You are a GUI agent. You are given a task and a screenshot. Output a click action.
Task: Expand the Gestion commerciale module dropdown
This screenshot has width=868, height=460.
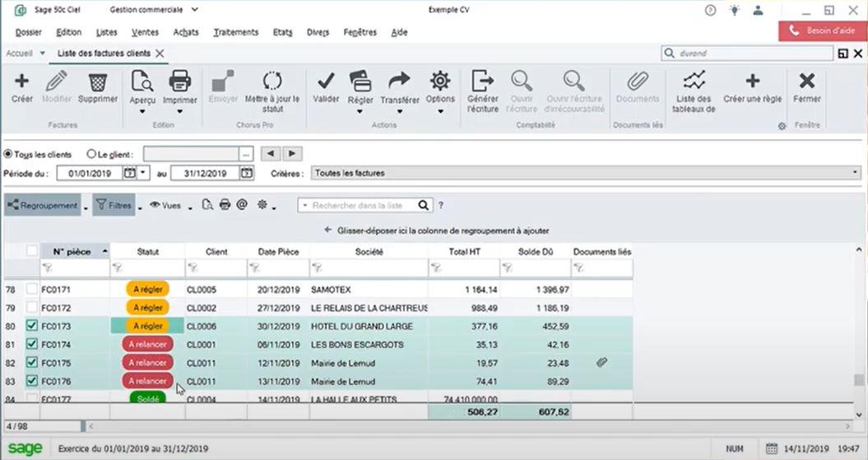coord(194,9)
